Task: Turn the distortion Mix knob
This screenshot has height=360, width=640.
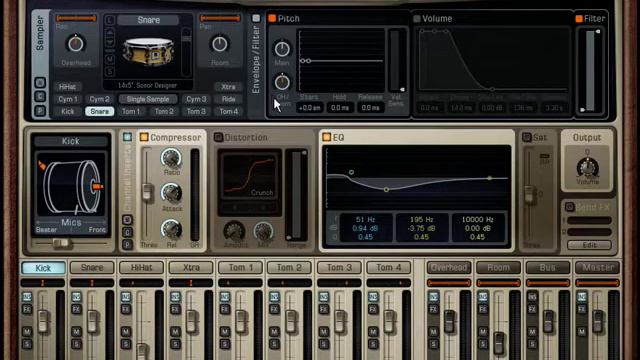Action: click(x=263, y=231)
